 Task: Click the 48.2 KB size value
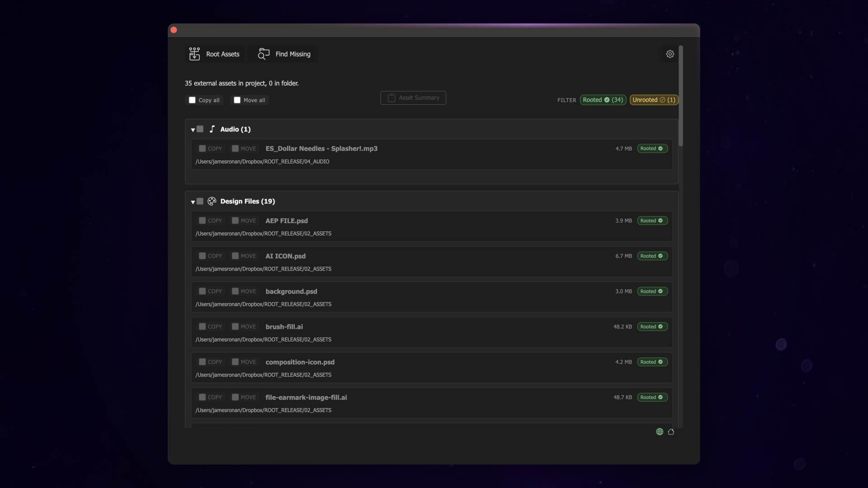[623, 327]
